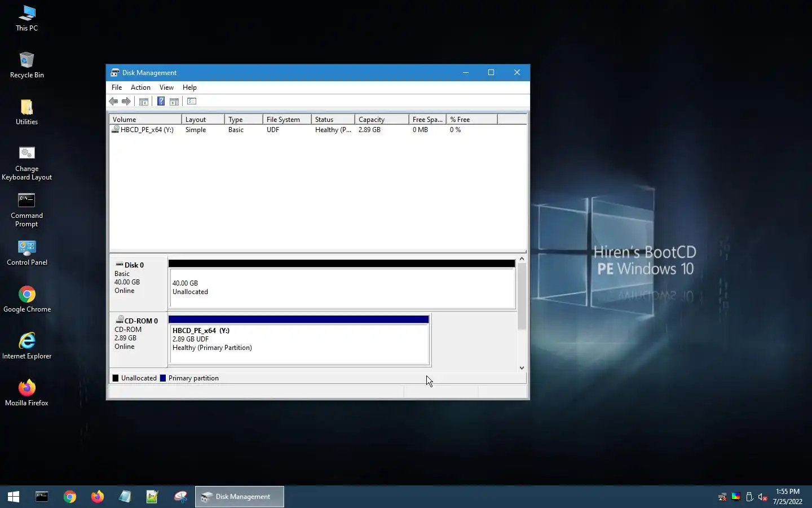Sort by the Free Space column header
This screenshot has width=812, height=508.
pyautogui.click(x=427, y=119)
